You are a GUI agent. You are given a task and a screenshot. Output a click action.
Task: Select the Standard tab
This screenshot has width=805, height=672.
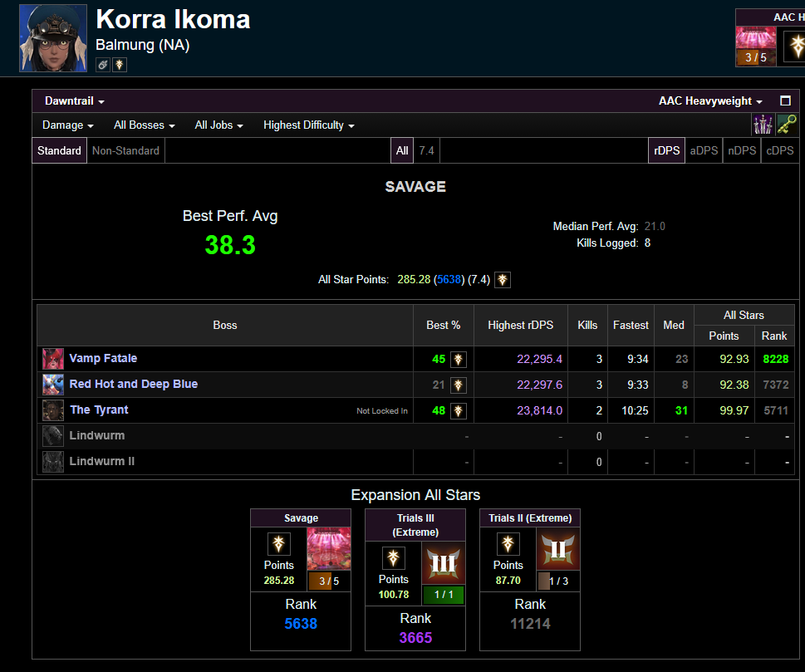click(x=59, y=150)
